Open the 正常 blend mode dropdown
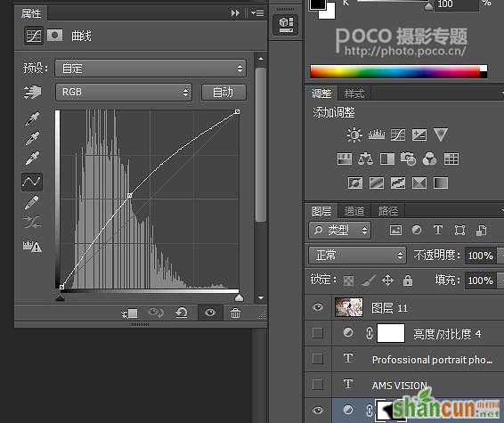Screen dimensions: 504x423 (357, 256)
